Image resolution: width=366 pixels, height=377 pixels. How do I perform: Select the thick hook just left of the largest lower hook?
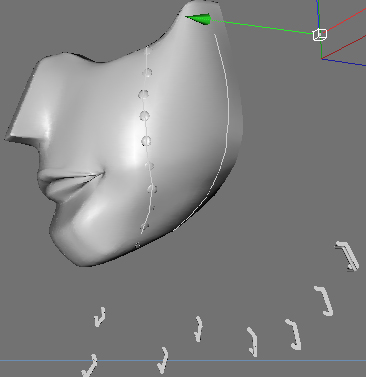point(294,335)
